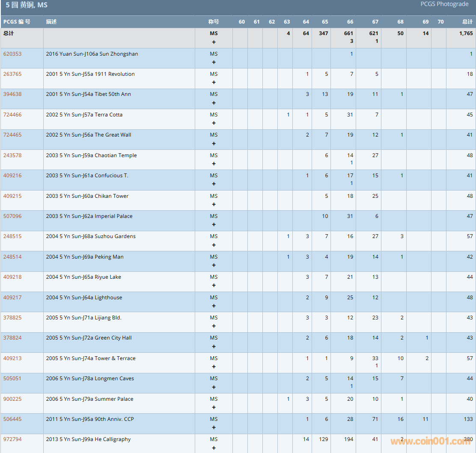Screen dimensions: 476x453
Task: Open PCGS number 263765 link
Action: [12, 74]
